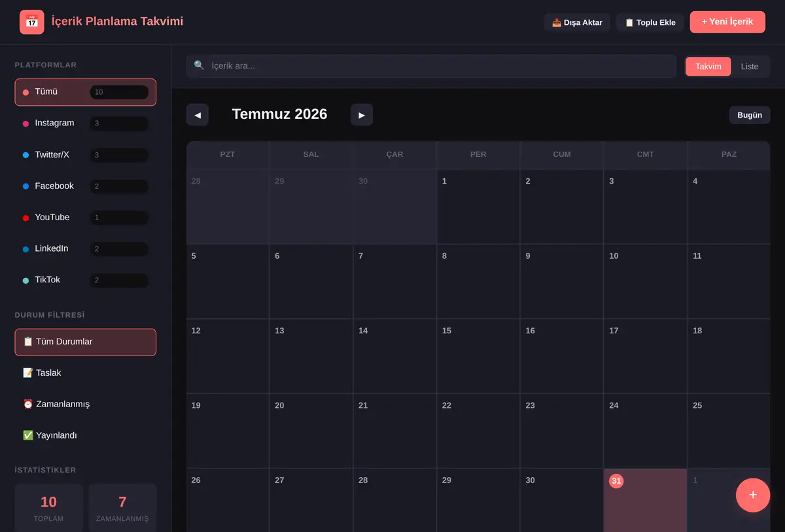
Task: Export content with Dışa Aktar
Action: click(x=578, y=22)
